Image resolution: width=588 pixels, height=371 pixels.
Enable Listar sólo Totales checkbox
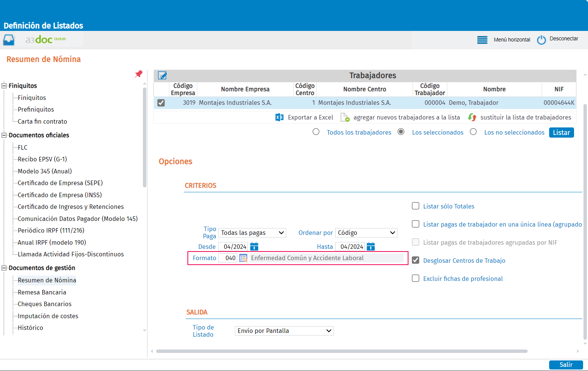point(416,206)
